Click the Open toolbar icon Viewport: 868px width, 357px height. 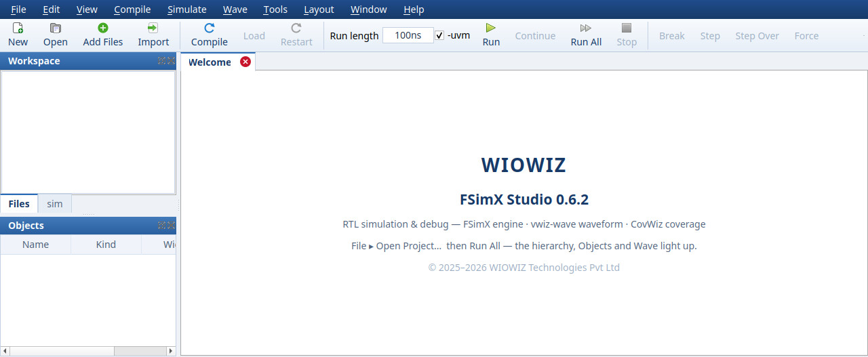point(56,28)
